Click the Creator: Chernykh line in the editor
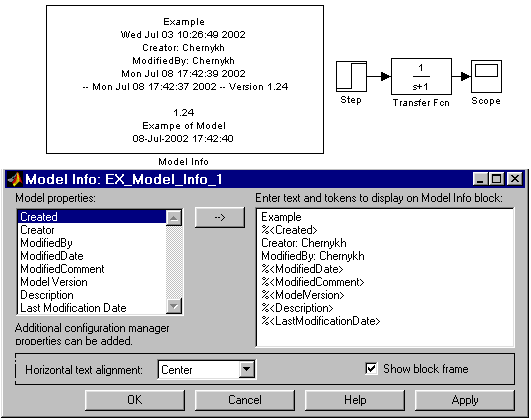Image resolution: width=531 pixels, height=420 pixels. [x=304, y=243]
